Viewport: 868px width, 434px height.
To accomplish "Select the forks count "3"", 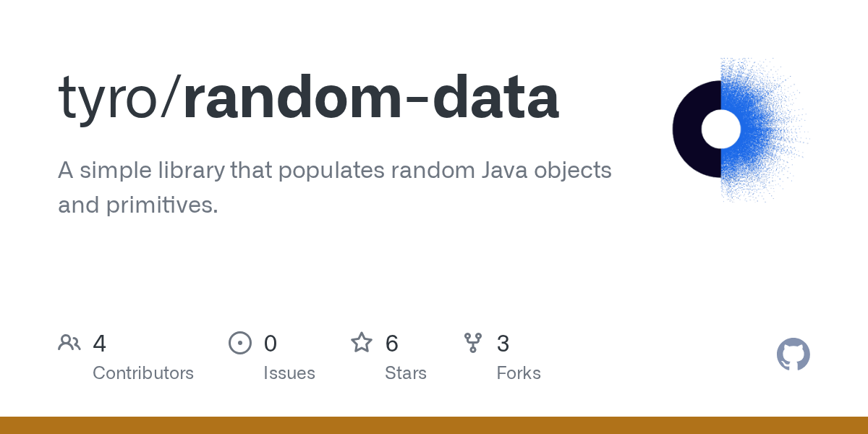I will 503,344.
